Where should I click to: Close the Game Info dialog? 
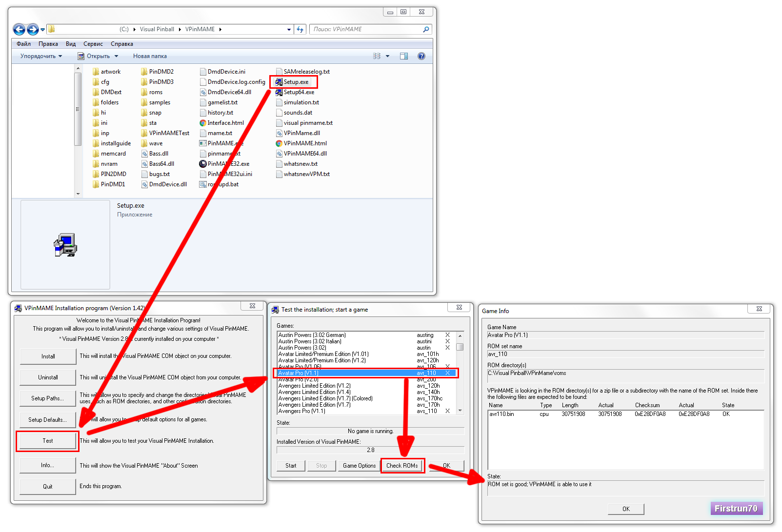click(759, 309)
